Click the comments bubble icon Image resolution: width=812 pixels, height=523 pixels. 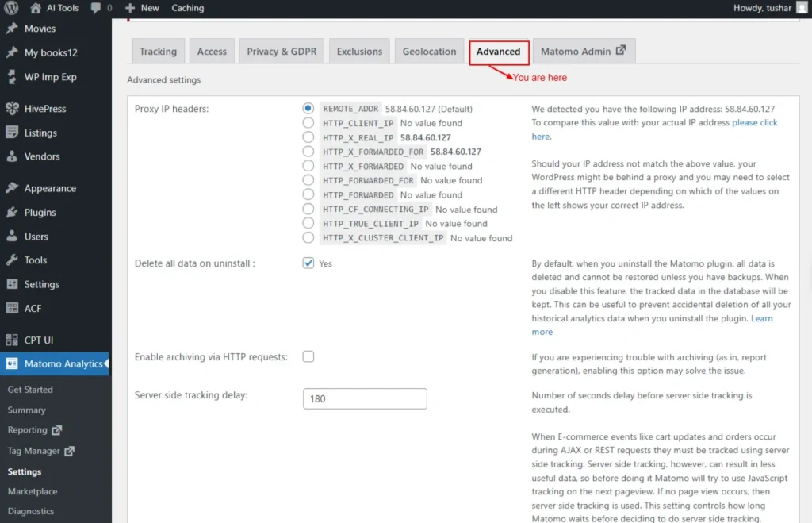point(96,8)
